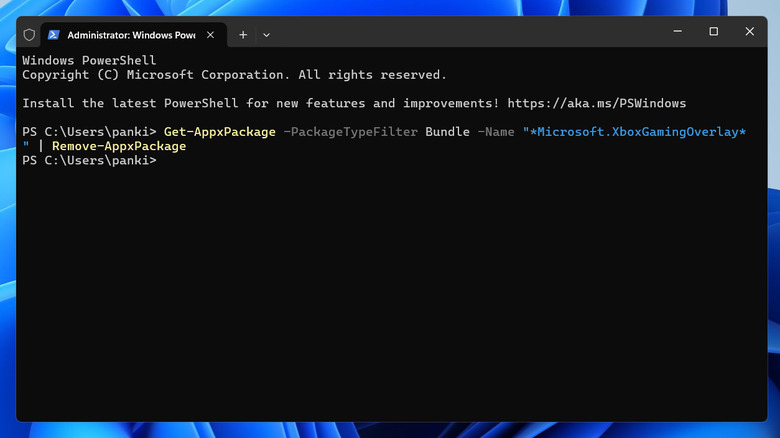Close the Windows Terminal window
The width and height of the screenshot is (780, 438).
pyautogui.click(x=750, y=32)
